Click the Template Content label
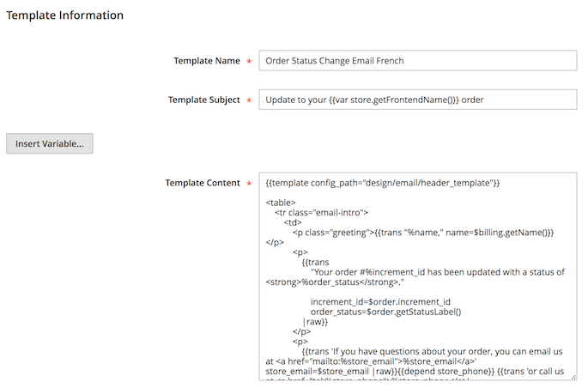588x388 pixels. pyautogui.click(x=203, y=183)
